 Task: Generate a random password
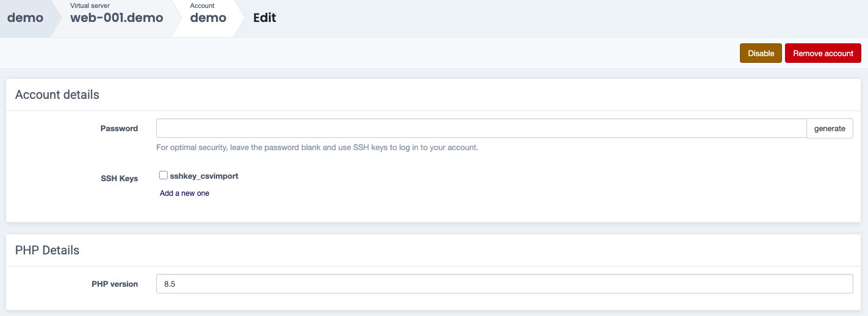(830, 129)
